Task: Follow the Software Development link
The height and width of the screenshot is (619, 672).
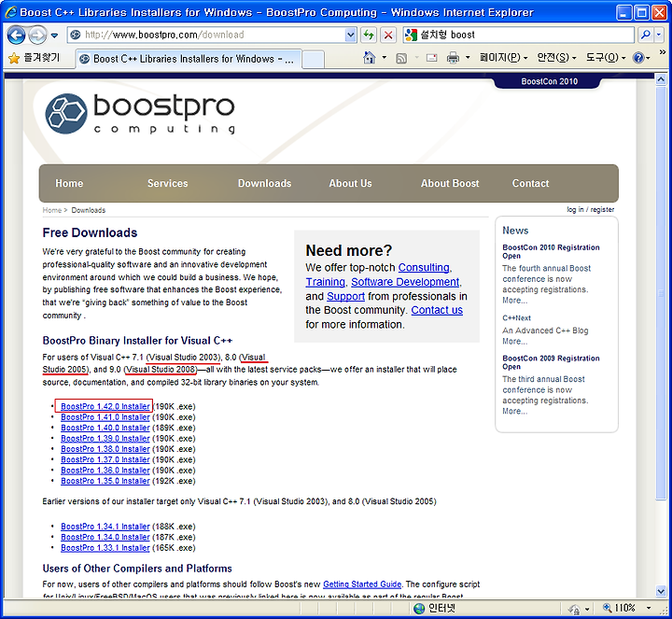Action: pyautogui.click(x=405, y=282)
